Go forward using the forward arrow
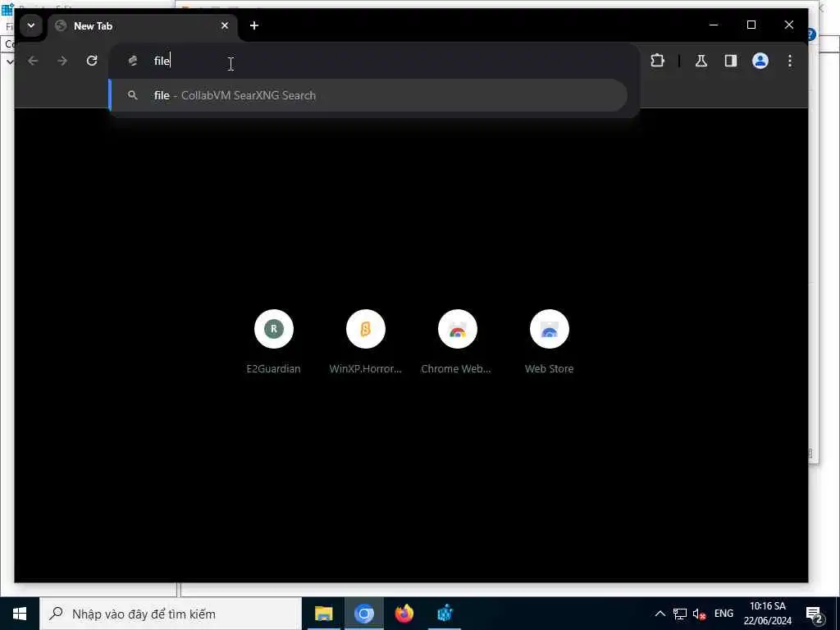 [62, 61]
